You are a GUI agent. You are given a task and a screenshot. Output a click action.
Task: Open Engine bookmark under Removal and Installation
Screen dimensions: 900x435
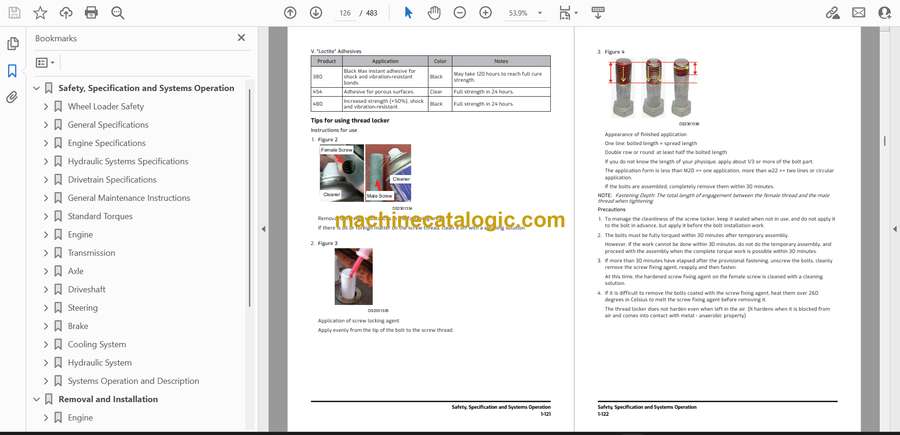80,418
